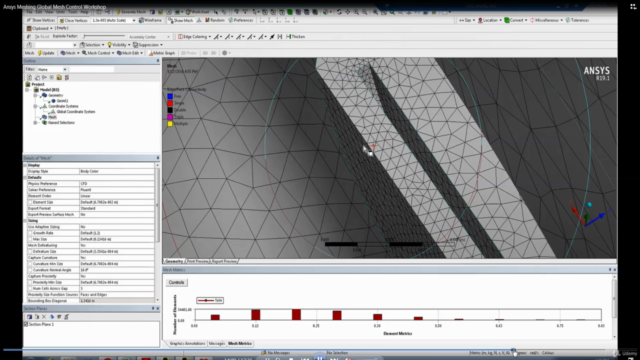Click the Capture Curvature value field
This screenshot has height=360, width=640.
116,258
